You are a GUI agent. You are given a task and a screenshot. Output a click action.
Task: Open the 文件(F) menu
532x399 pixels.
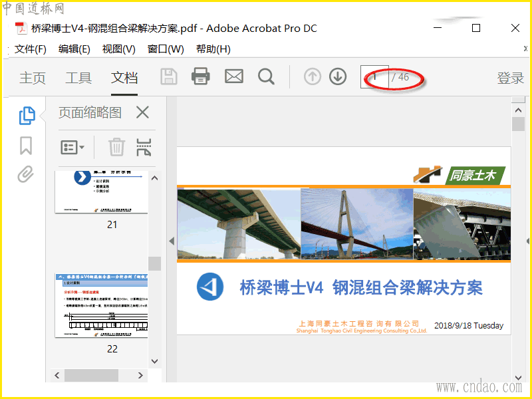coord(30,49)
